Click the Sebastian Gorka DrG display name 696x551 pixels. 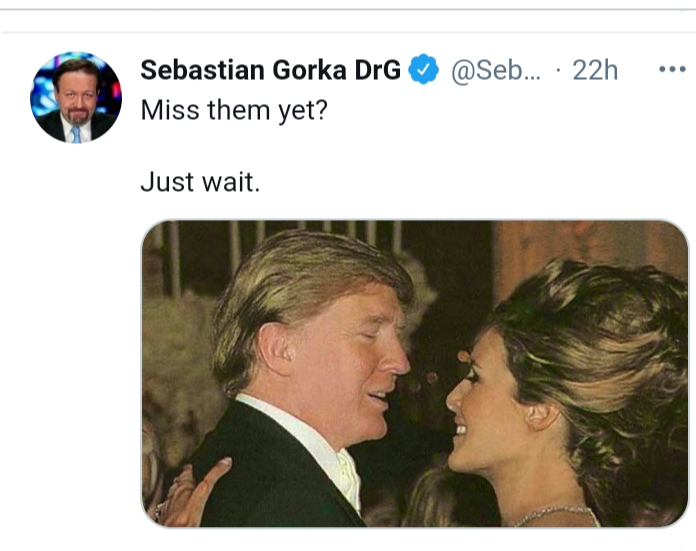click(x=270, y=69)
